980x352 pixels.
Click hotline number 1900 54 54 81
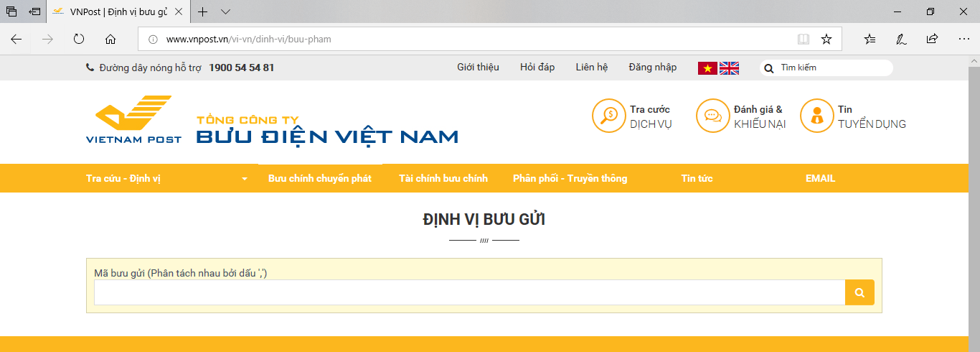242,68
